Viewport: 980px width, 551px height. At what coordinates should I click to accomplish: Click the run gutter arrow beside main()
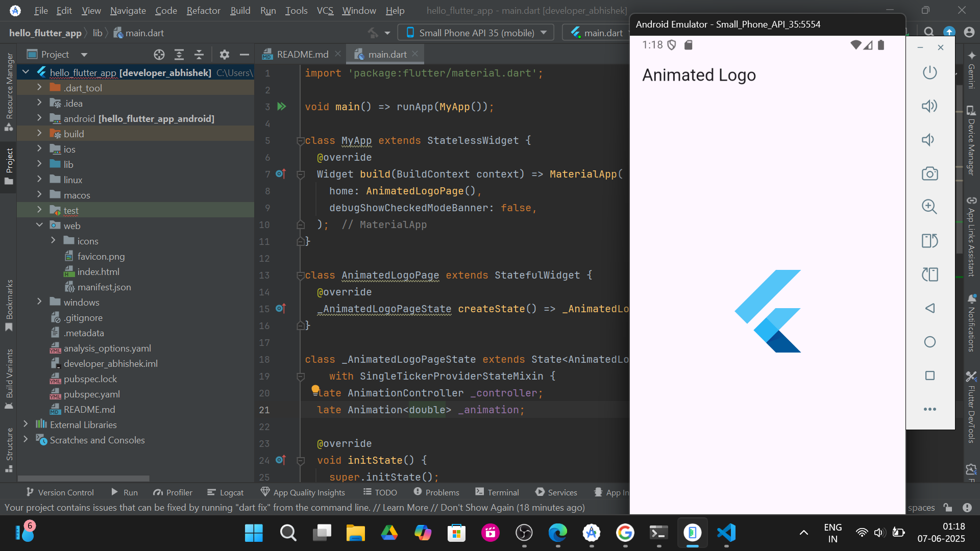(x=281, y=107)
